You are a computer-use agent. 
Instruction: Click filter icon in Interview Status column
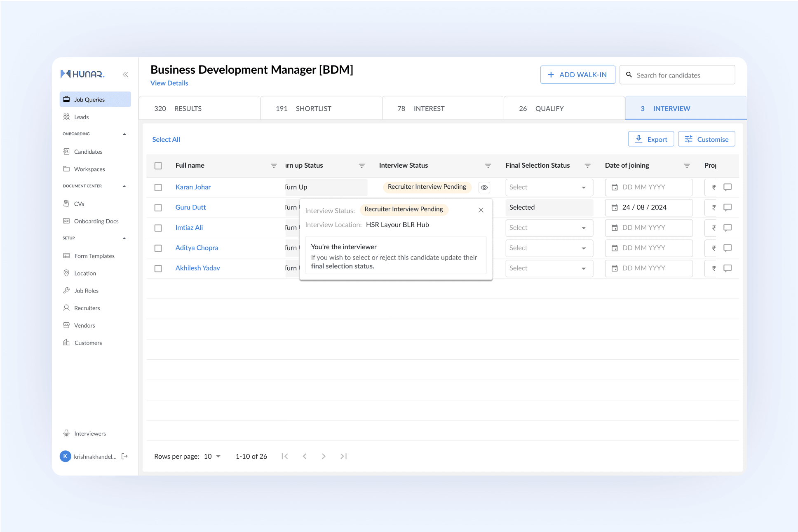[x=488, y=166]
